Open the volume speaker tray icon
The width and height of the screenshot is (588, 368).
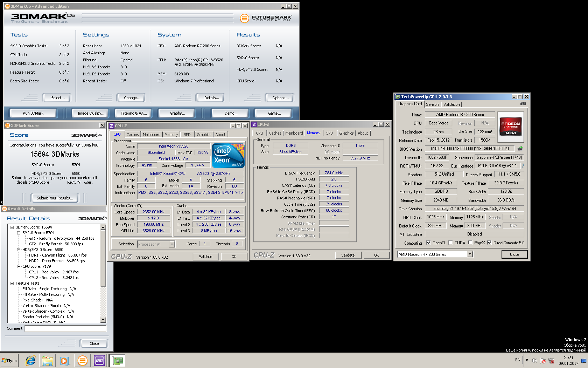[534, 360]
